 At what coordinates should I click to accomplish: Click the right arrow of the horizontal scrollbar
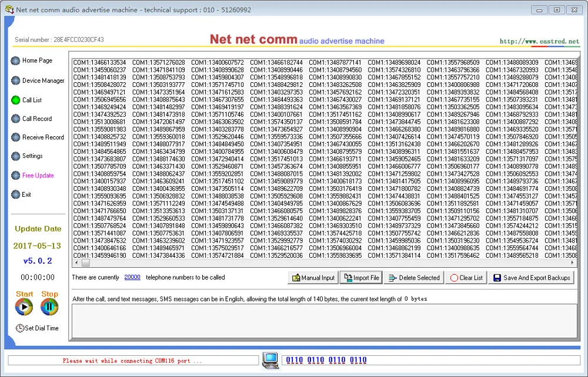(x=573, y=263)
